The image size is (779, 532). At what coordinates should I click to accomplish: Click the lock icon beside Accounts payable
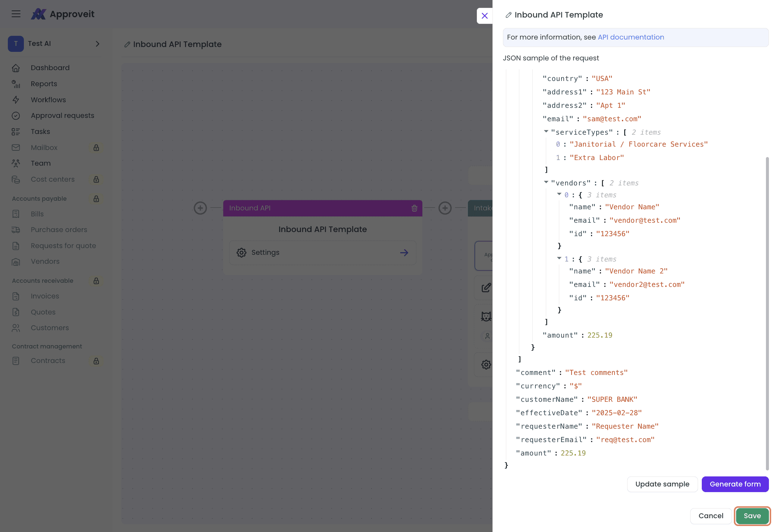96,199
